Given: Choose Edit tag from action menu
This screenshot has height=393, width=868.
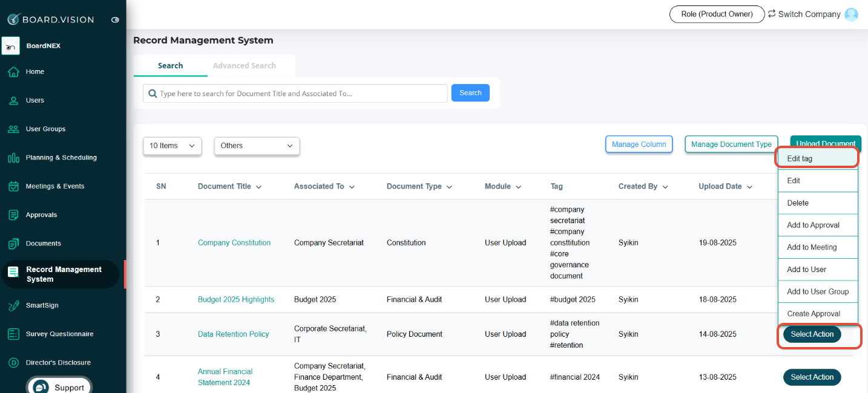Looking at the screenshot, I should click(818, 158).
